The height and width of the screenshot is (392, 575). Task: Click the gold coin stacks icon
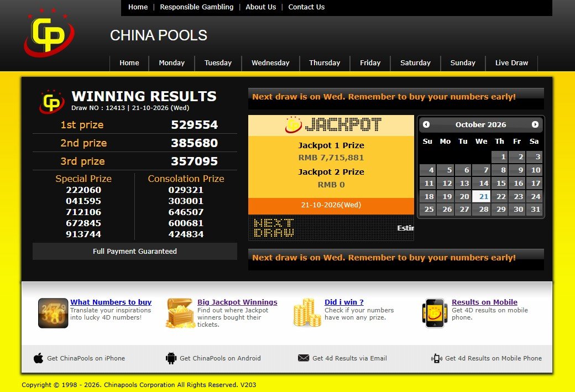[x=307, y=312]
